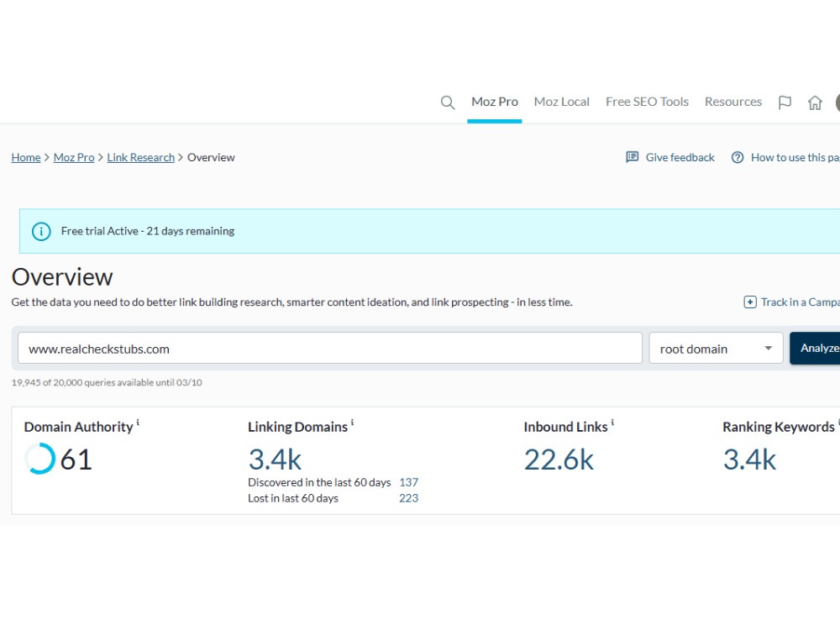
Task: Open the Moz Local menu
Action: [x=561, y=102]
